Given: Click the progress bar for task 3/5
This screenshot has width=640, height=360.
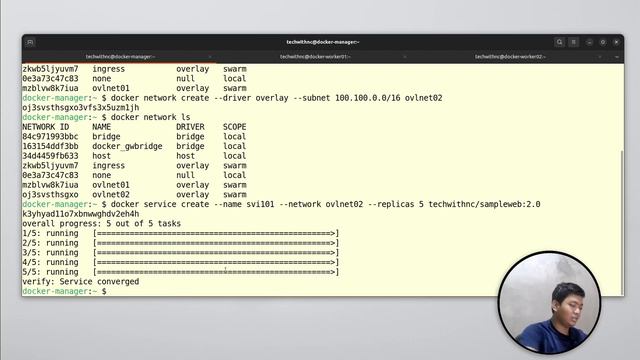Looking at the screenshot, I should [216, 253].
